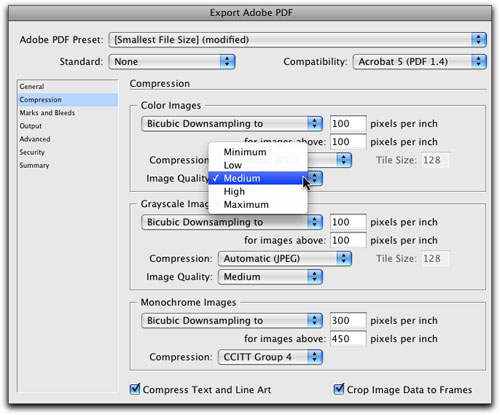Image resolution: width=500 pixels, height=415 pixels.
Task: Select General in the sidebar list
Action: pyautogui.click(x=68, y=87)
